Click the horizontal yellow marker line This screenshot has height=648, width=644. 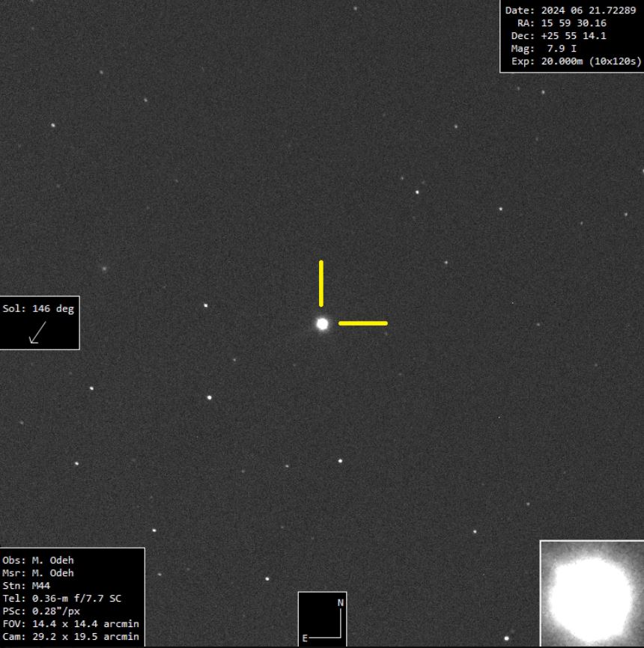(363, 323)
